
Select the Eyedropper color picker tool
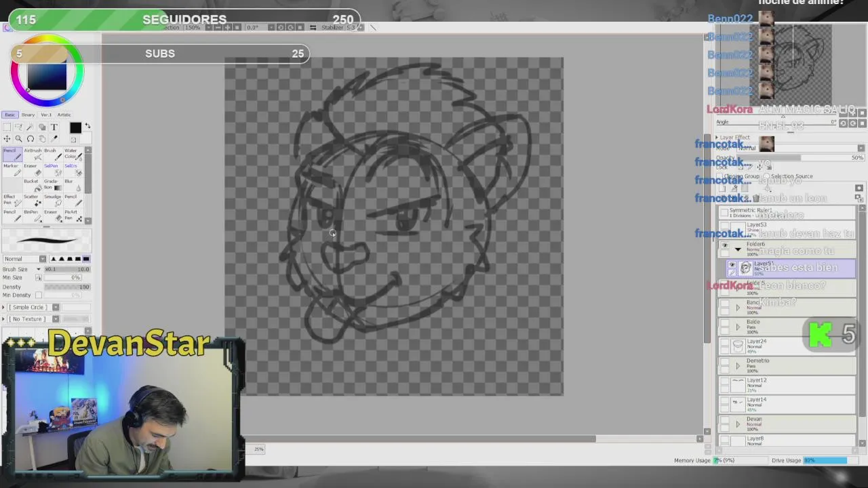click(54, 138)
